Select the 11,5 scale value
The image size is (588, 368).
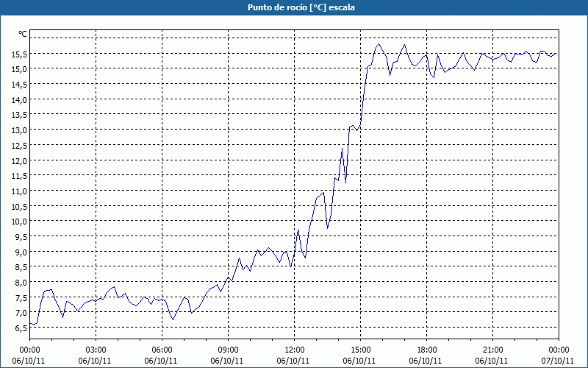click(19, 176)
